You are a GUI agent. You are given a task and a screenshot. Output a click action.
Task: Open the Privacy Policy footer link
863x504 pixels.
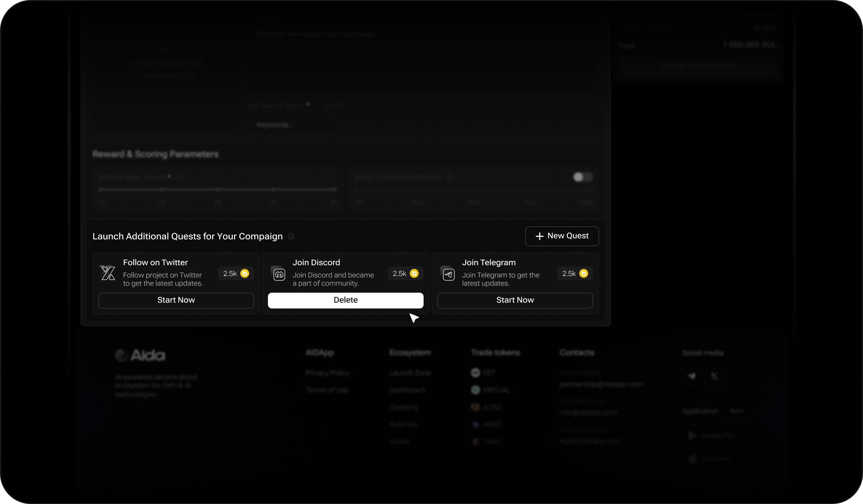click(327, 373)
